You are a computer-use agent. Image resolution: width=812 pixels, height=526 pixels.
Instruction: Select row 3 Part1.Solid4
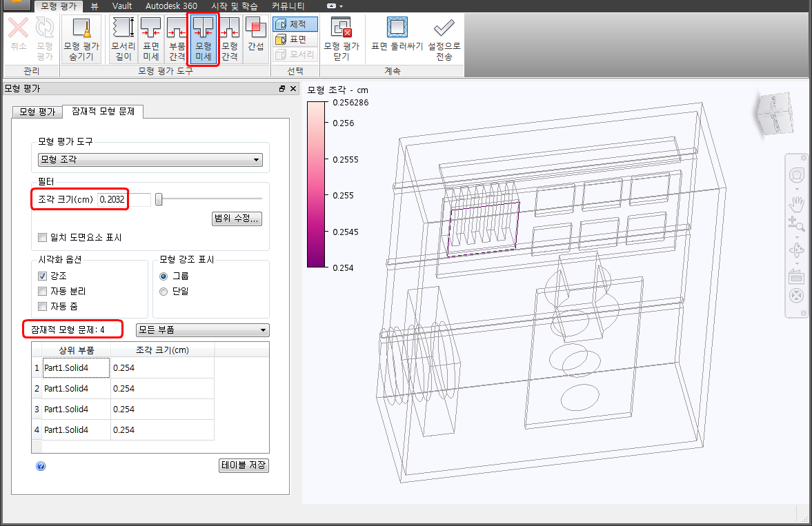pyautogui.click(x=76, y=409)
